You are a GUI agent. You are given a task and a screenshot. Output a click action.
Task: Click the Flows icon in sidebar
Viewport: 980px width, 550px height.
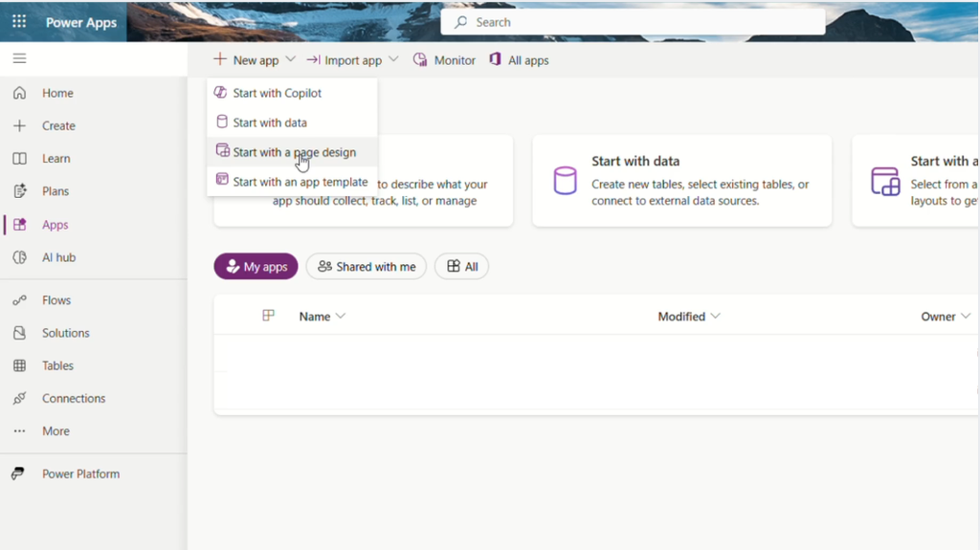point(19,300)
